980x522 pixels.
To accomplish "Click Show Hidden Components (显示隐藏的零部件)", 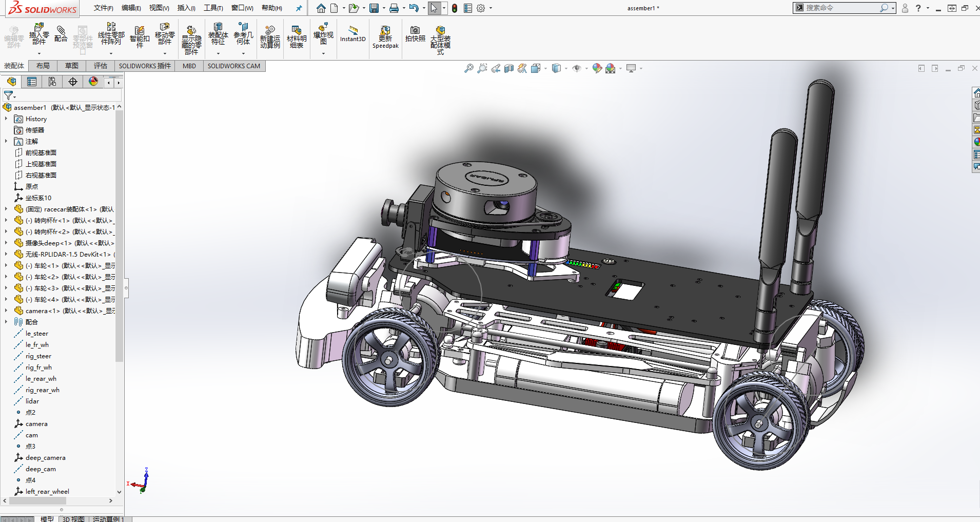I will click(x=191, y=39).
